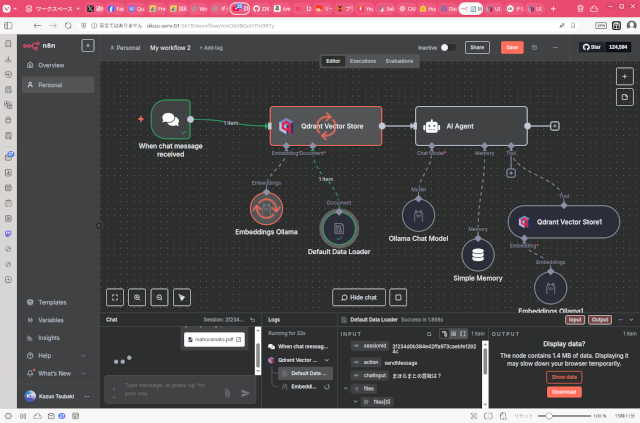The image size is (640, 423).
Task: Adjust the browser zoom slider
Action: click(549, 416)
